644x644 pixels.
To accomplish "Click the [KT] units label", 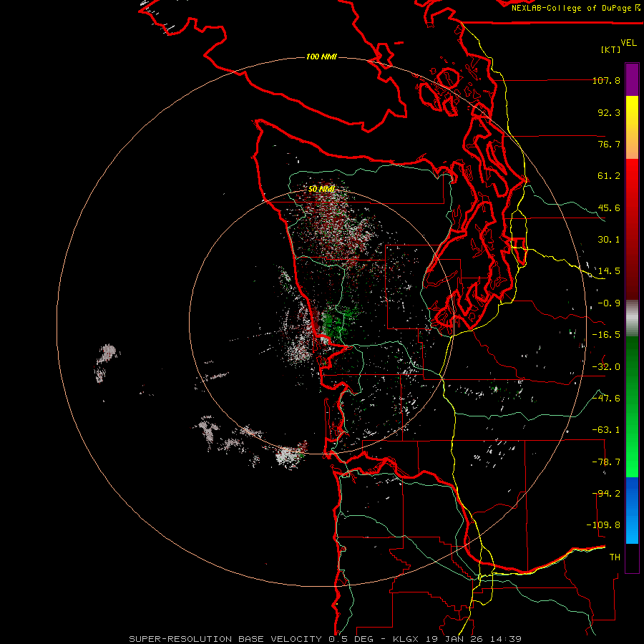I will [611, 49].
